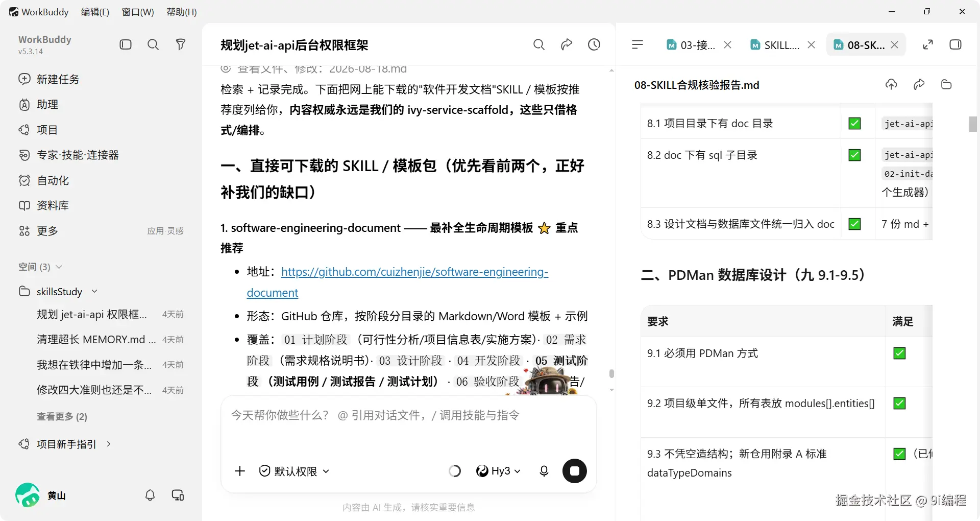This screenshot has width=980, height=521.
Task: Search within the conversation
Action: [x=539, y=45]
